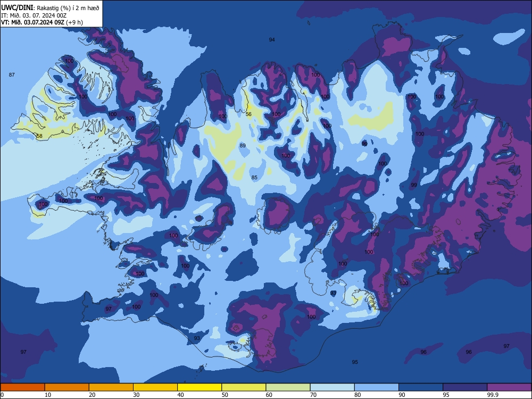Click the 58 humidity value on the map
Viewport: 532px width, 399px height.
click(39, 136)
